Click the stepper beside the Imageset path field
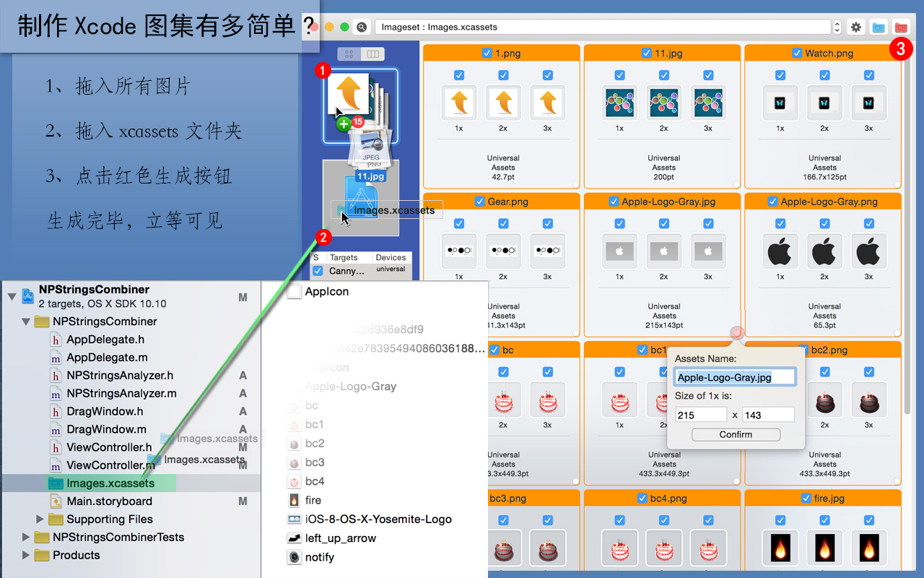This screenshot has width=924, height=578. point(837,27)
